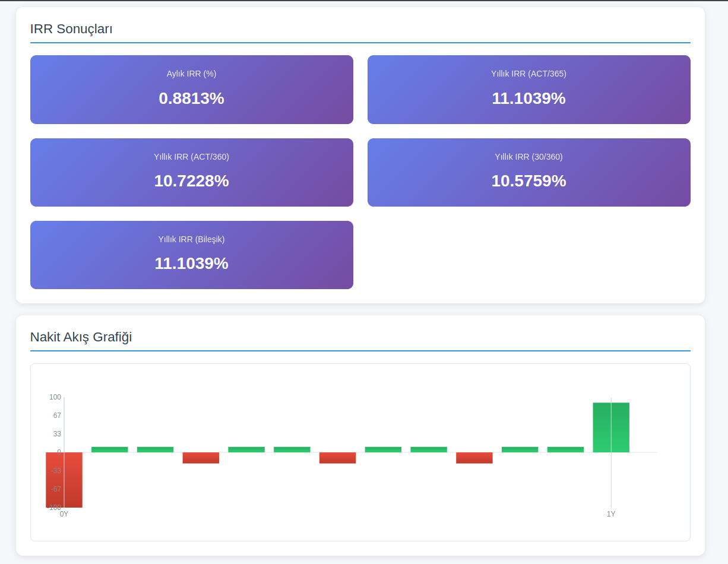Viewport: 728px width, 564px height.
Task: Click the 10.5759% value text
Action: [528, 181]
